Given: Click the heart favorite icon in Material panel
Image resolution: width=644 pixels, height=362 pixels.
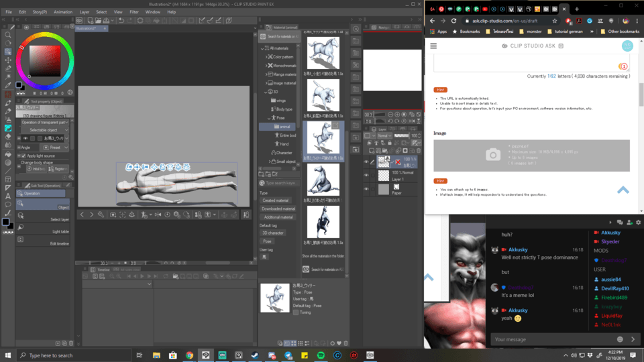Looking at the screenshot, I should coord(339,343).
